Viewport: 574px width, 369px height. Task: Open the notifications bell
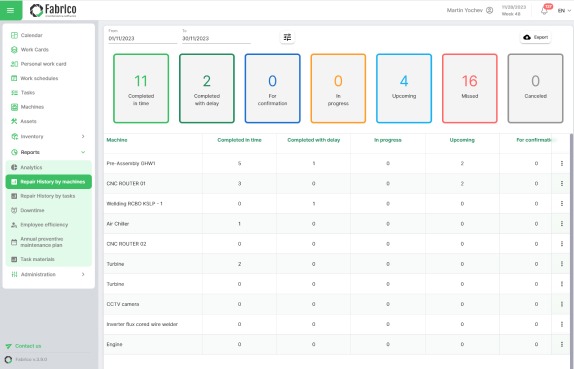point(544,11)
